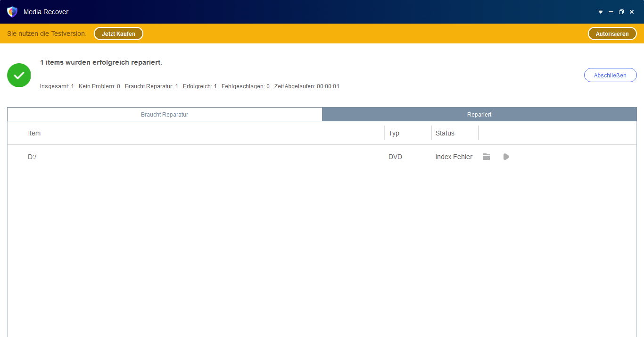Select the Repariert tab
The image size is (644, 337).
[x=479, y=115]
